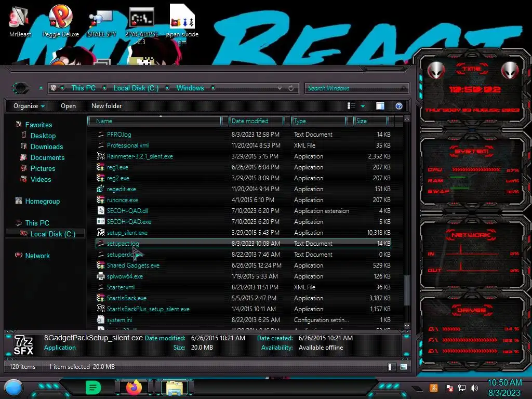Open address bar history dropdown
Viewport: 532px width, 399px height.
pos(280,88)
